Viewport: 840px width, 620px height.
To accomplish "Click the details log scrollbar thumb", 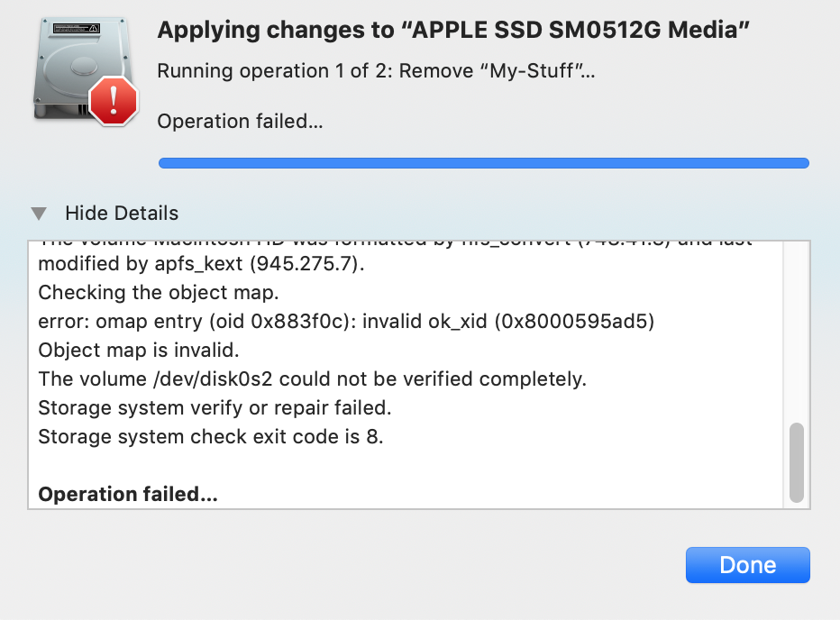I will point(797,462).
